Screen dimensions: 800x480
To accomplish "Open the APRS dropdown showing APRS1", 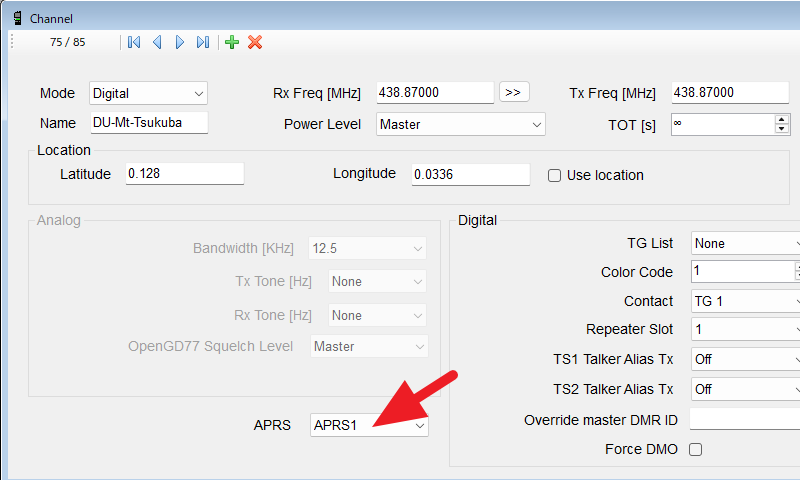I will click(x=369, y=425).
